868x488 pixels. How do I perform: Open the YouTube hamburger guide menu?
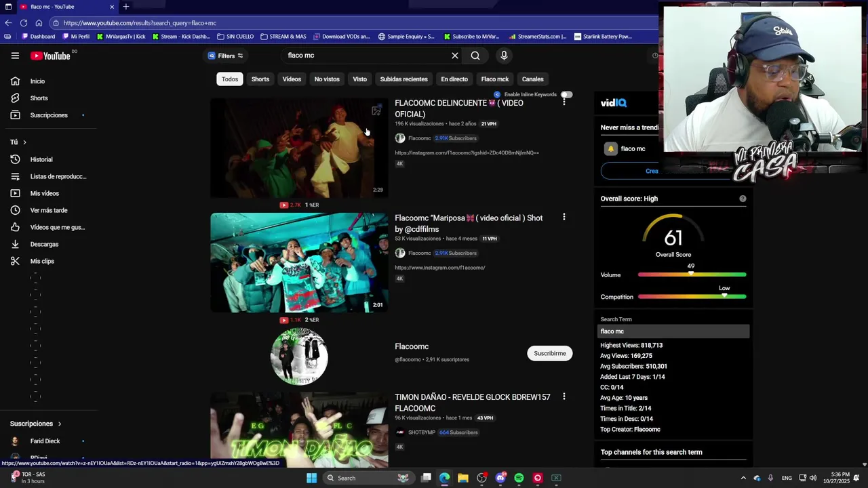click(x=15, y=56)
